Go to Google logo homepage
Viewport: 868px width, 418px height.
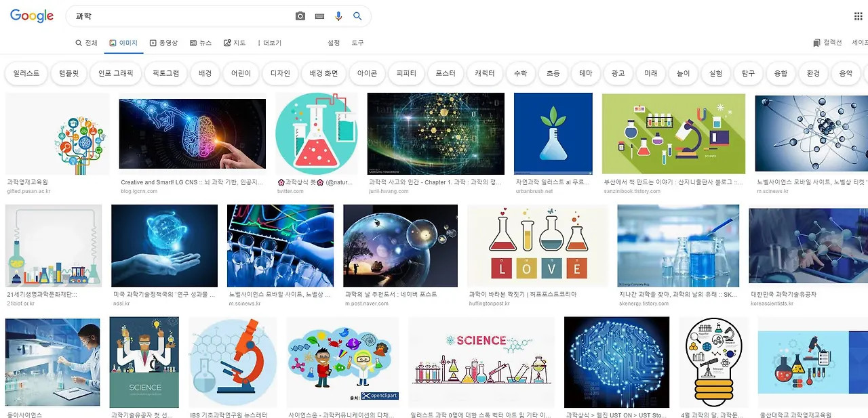point(32,16)
